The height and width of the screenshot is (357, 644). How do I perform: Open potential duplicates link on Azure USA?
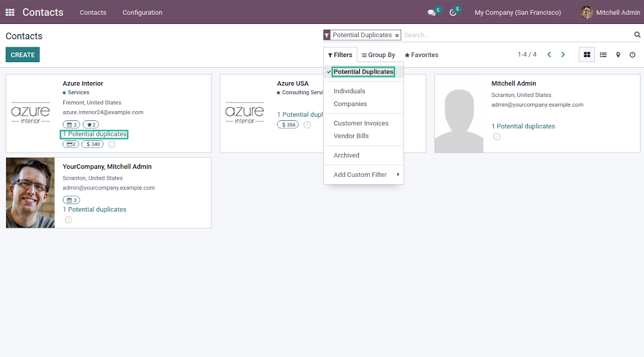300,115
